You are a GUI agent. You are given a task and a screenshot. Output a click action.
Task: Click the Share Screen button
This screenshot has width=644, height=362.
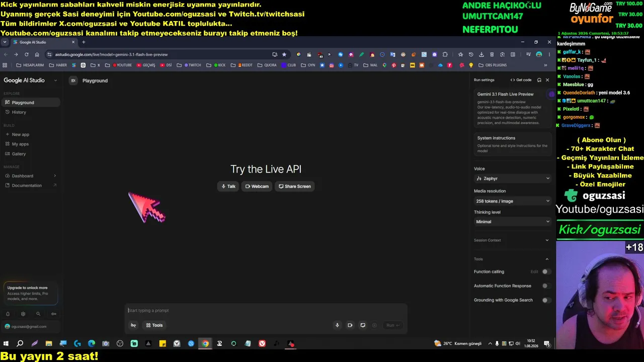tap(295, 187)
